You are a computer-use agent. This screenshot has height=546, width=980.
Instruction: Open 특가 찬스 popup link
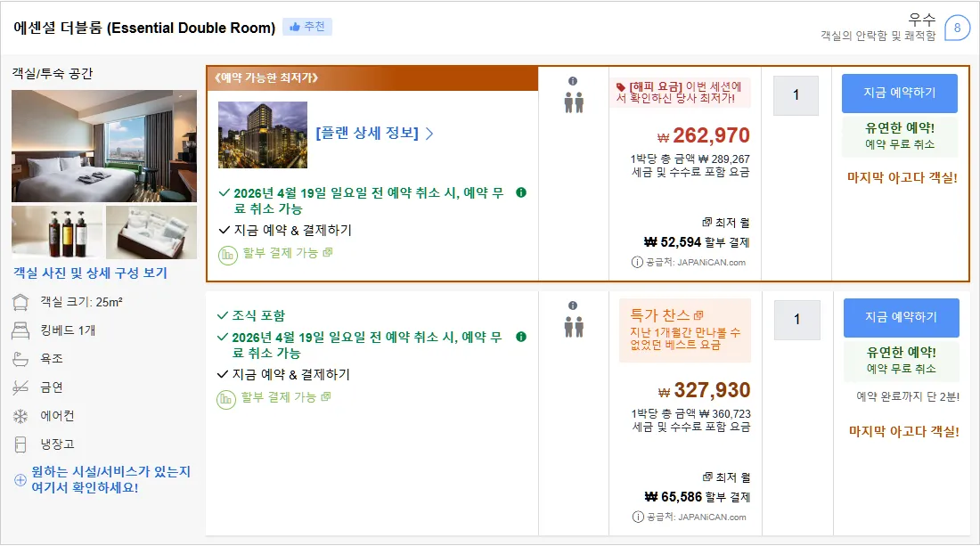point(666,315)
